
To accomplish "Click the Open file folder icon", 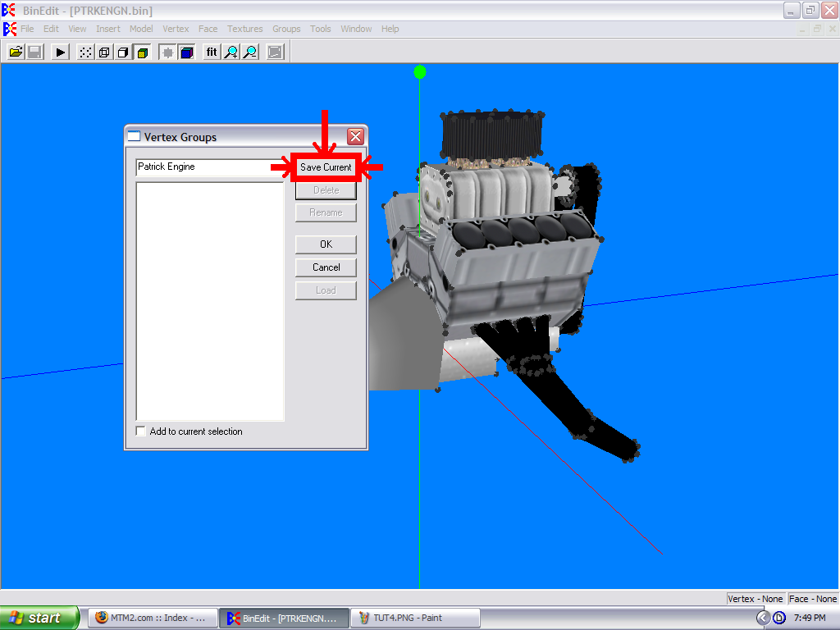I will click(x=16, y=52).
